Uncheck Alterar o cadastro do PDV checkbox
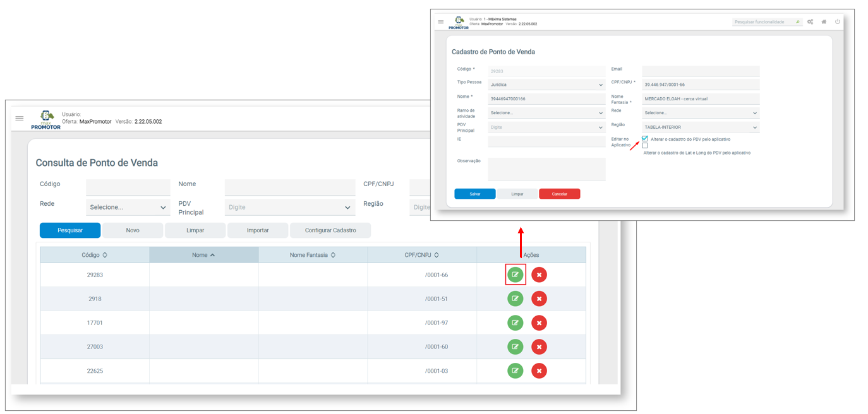The height and width of the screenshot is (414, 868). pos(645,138)
